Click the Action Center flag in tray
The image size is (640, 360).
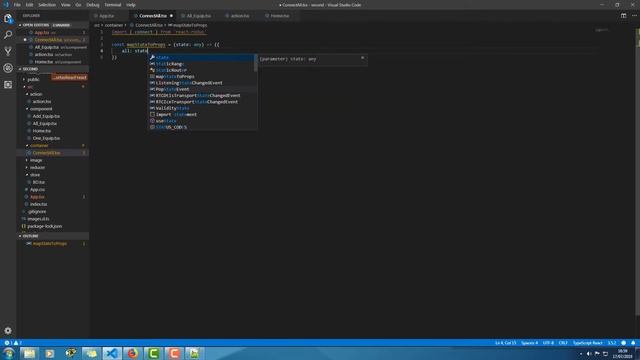(x=597, y=353)
